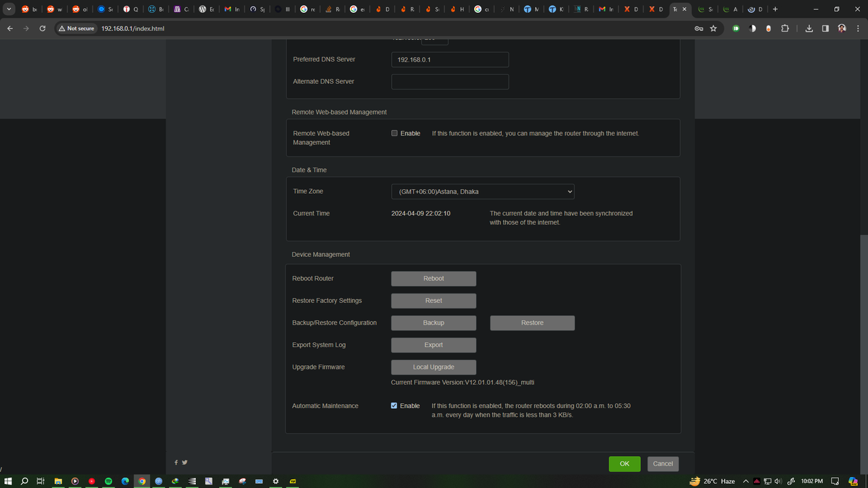Viewport: 868px width, 488px height.
Task: Click the Twitter icon in page footer
Action: coord(184,462)
